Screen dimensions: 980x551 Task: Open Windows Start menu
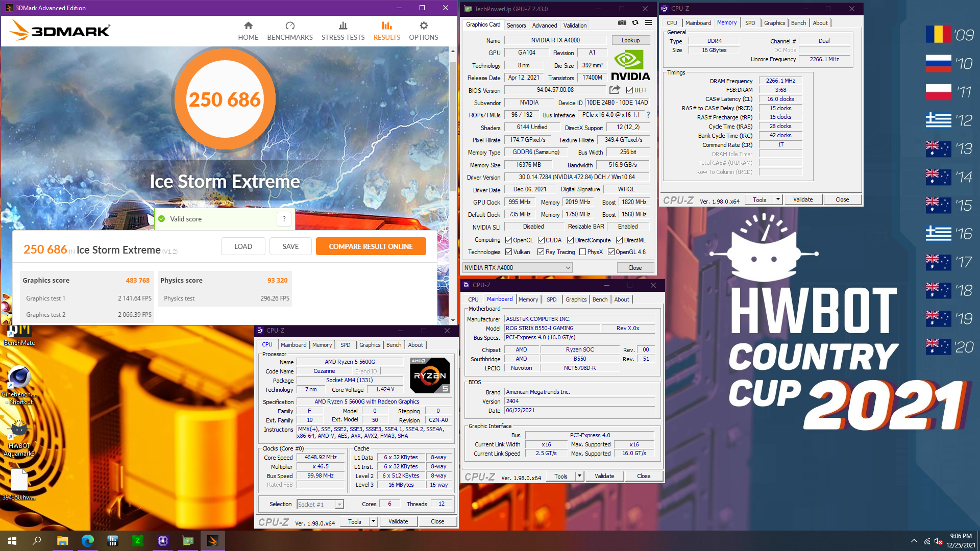[12, 541]
